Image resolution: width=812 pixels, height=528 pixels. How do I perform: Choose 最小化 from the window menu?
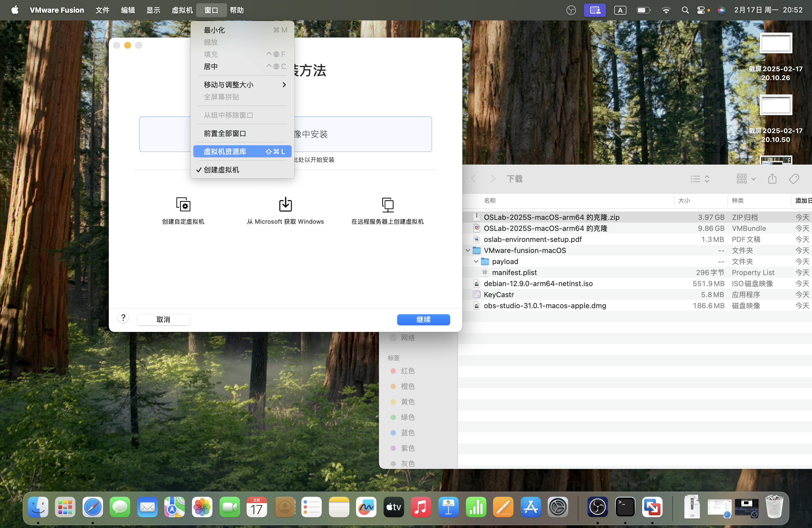[x=242, y=30]
